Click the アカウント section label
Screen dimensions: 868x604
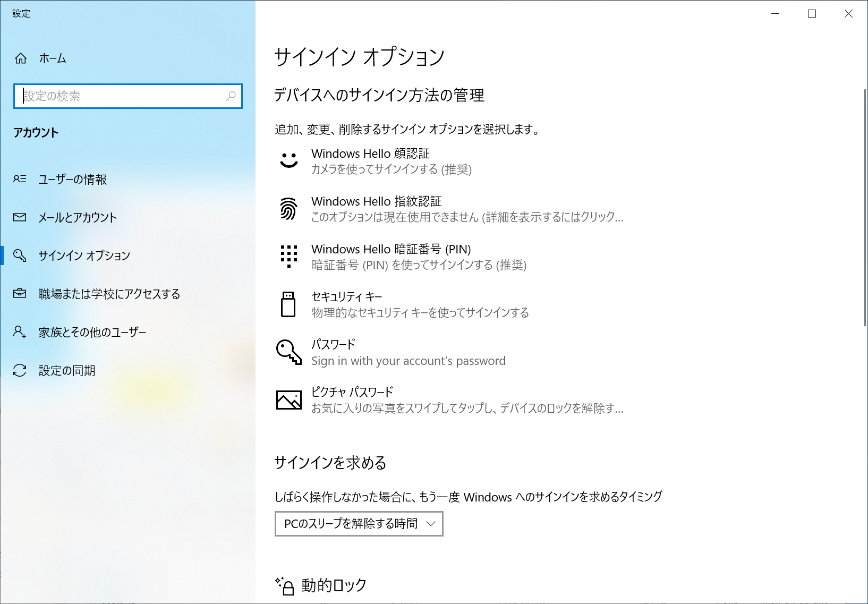pyautogui.click(x=36, y=133)
